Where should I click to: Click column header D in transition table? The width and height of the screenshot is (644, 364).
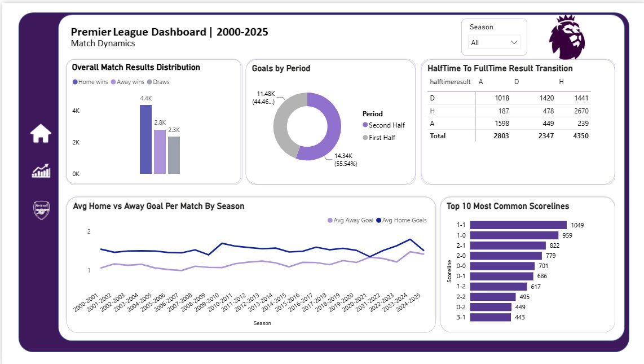coord(516,82)
